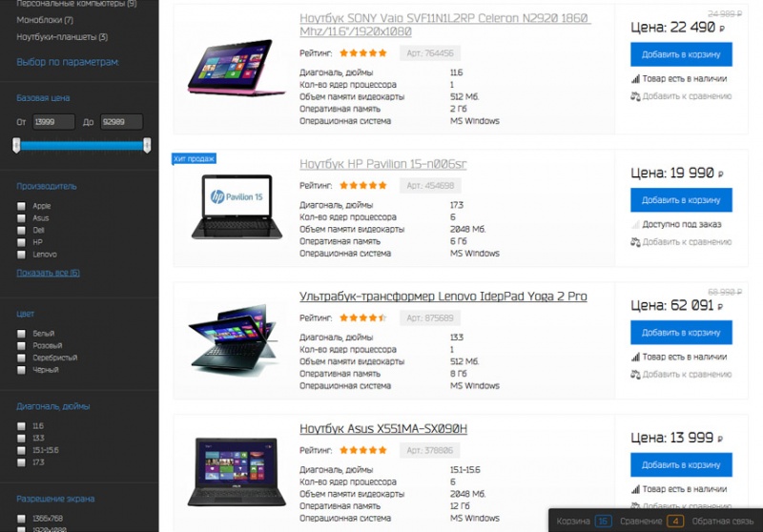
Task: Open Моноблоки (7) category
Action: [45, 20]
